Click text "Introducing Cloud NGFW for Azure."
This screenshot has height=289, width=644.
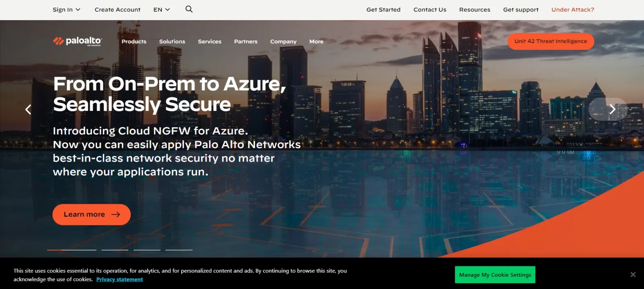click(151, 131)
